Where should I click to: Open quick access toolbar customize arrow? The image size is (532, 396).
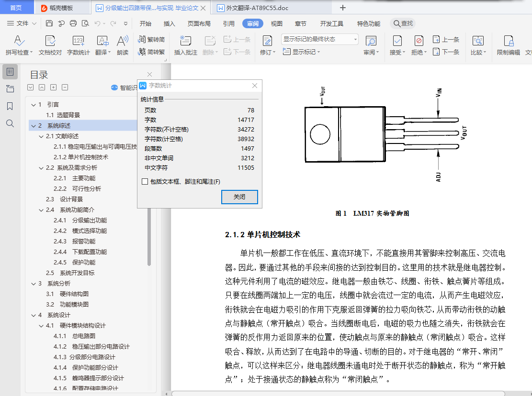click(x=125, y=23)
